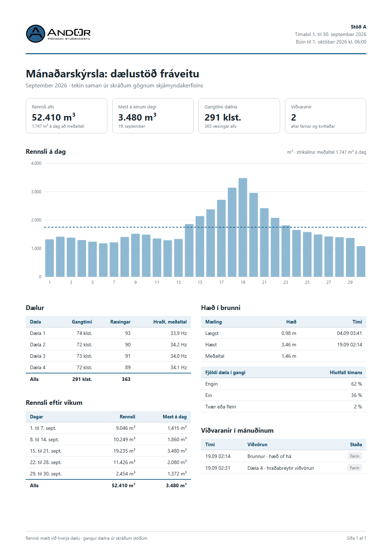Select the '1.372 m³' peak value
This screenshot has width=392, height=555.
[x=177, y=474]
